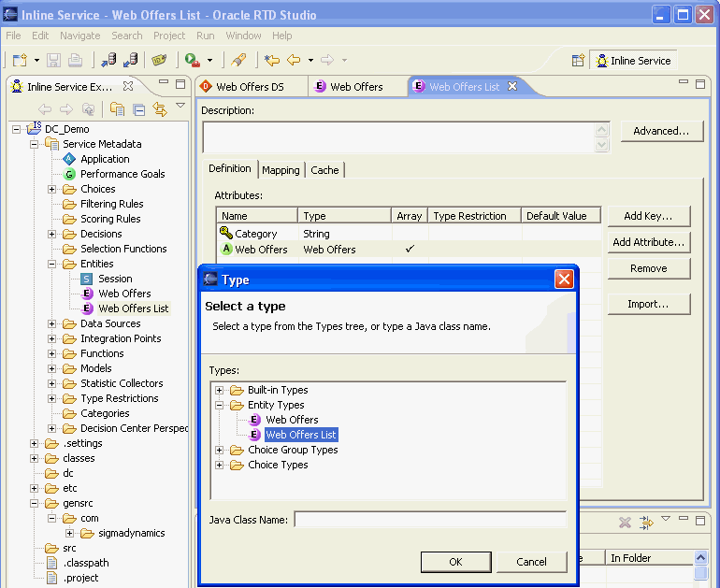Click the Open Perspective icon
Viewport: 720px width, 588px height.
pyautogui.click(x=578, y=61)
